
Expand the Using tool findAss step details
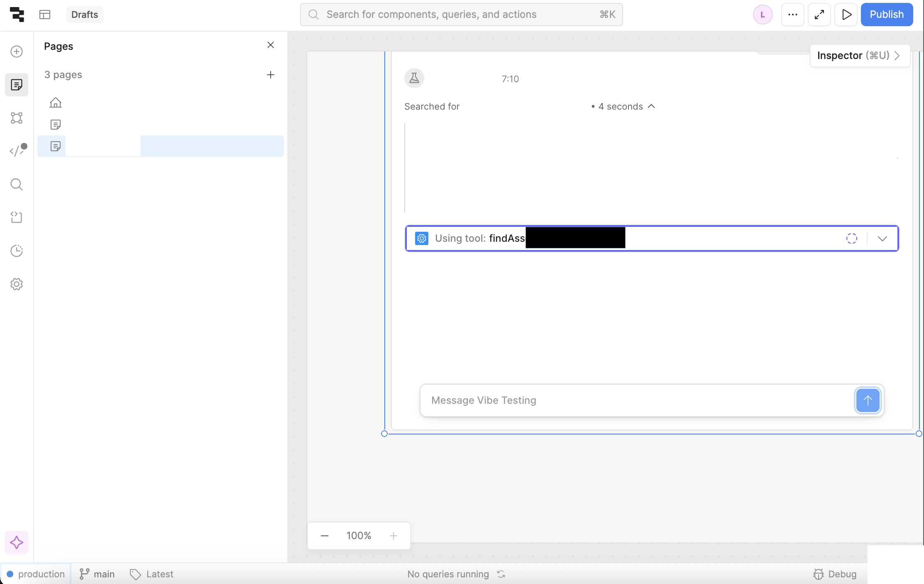tap(882, 238)
